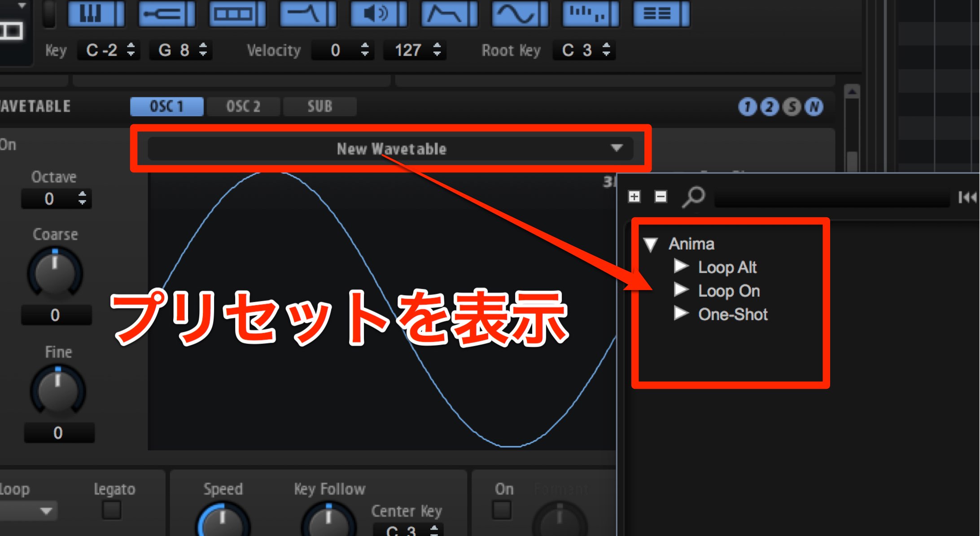Expand the One-Shot folder
The image size is (980, 536).
pyautogui.click(x=681, y=313)
